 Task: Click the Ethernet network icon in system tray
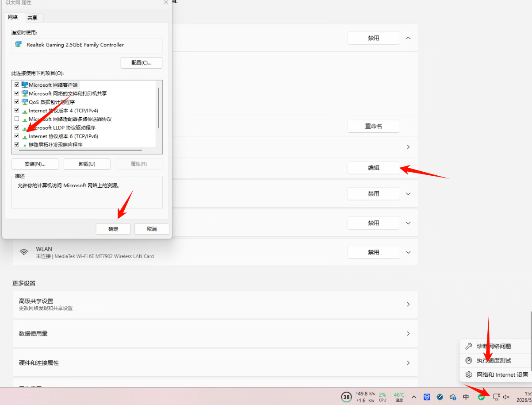click(496, 397)
